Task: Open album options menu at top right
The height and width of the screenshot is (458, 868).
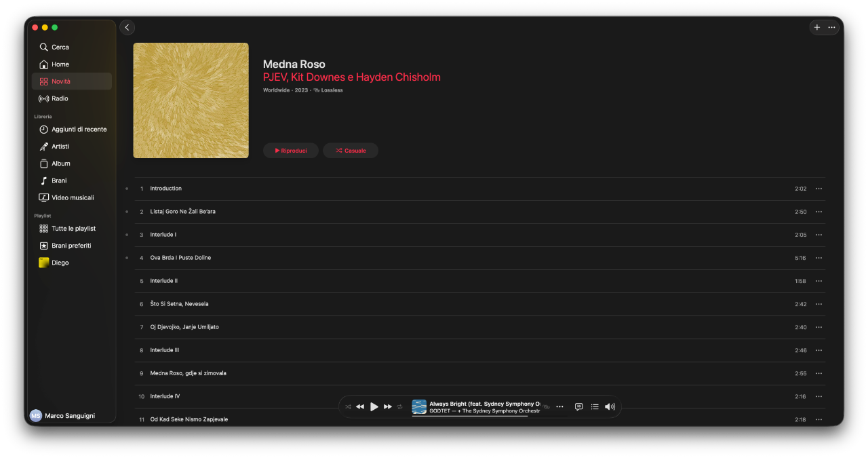Action: [832, 27]
